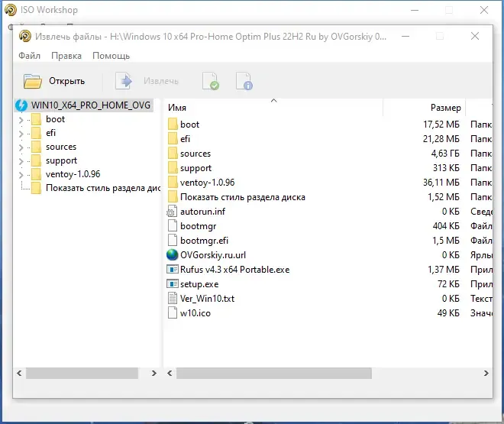
Task: Click the 404 КБ size value
Action: coord(446,226)
